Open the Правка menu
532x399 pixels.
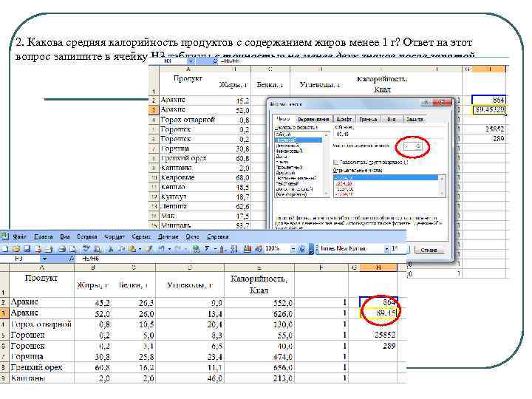point(44,236)
